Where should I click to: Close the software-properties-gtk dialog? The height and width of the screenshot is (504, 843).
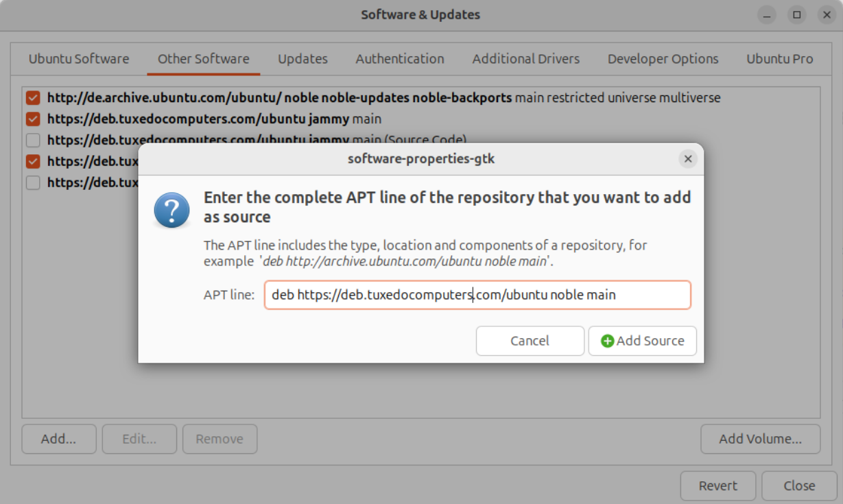pos(688,159)
